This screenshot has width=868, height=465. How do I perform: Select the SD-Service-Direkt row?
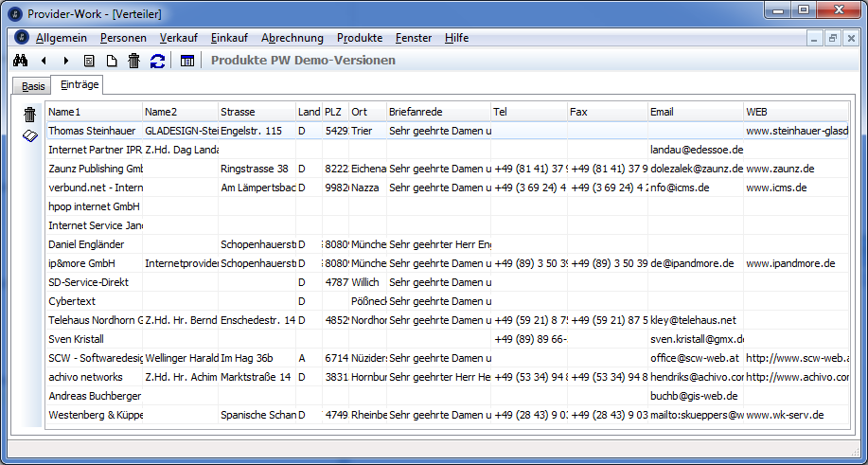[x=448, y=282]
